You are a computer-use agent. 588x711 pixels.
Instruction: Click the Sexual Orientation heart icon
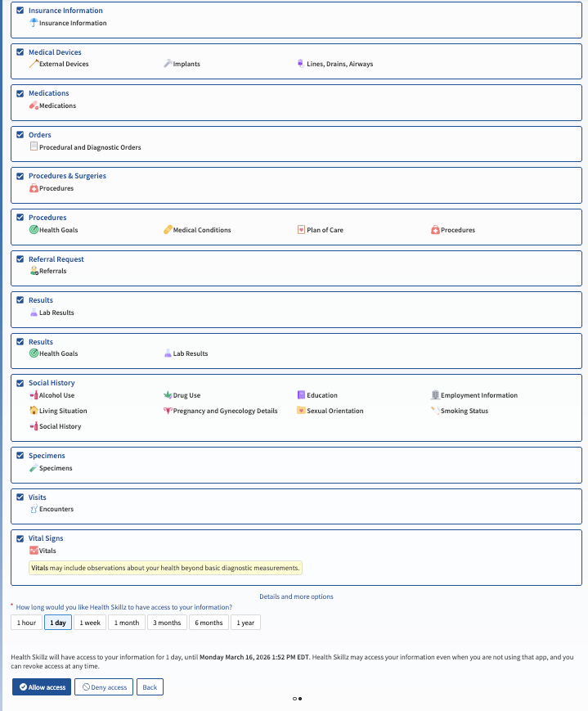pyautogui.click(x=301, y=411)
